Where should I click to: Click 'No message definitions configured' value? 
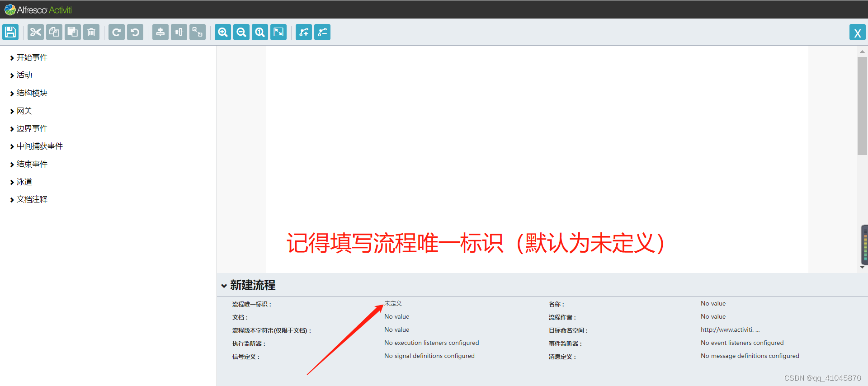(750, 356)
